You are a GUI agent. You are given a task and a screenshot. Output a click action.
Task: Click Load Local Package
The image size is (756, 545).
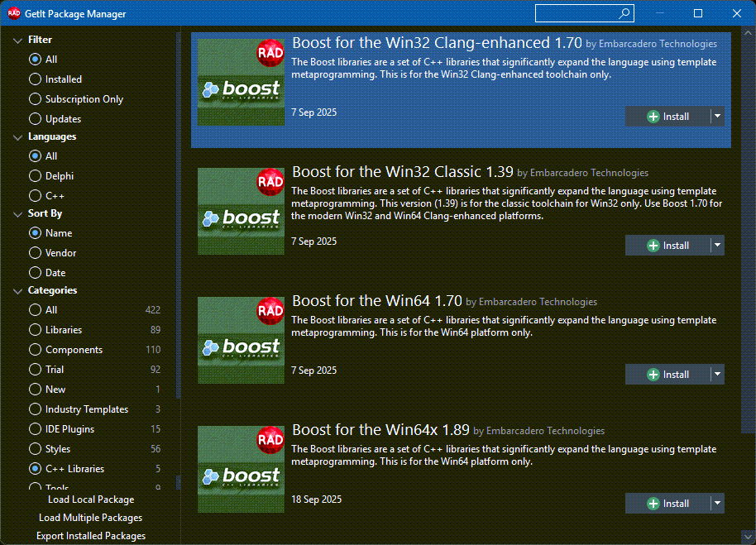click(91, 500)
